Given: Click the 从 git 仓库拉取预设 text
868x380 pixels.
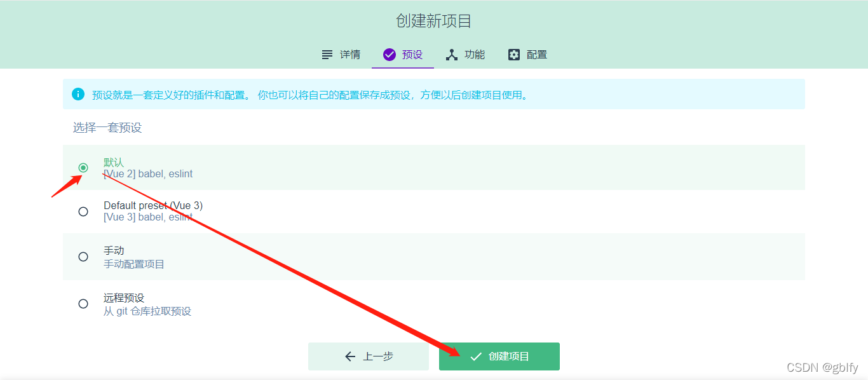Looking at the screenshot, I should tap(147, 310).
